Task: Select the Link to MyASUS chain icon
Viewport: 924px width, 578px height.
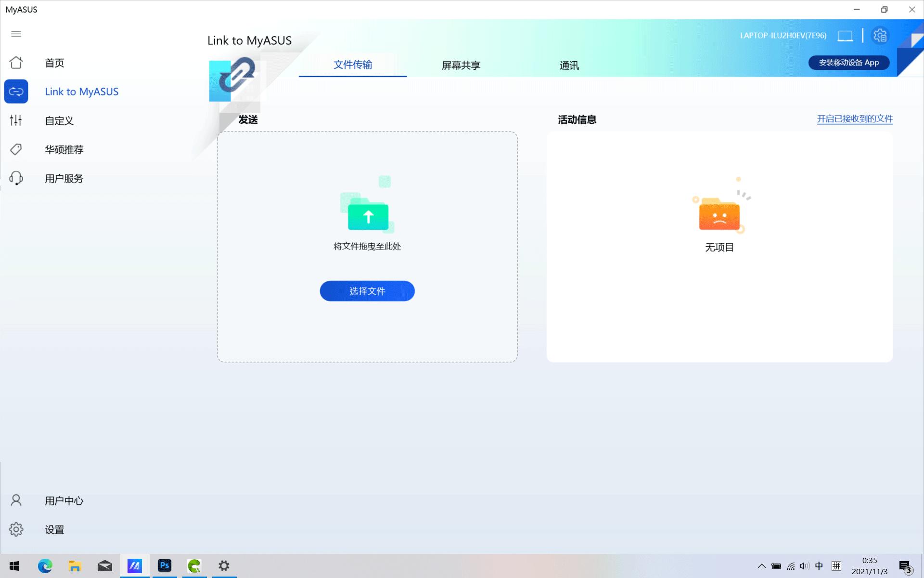Action: (16, 91)
